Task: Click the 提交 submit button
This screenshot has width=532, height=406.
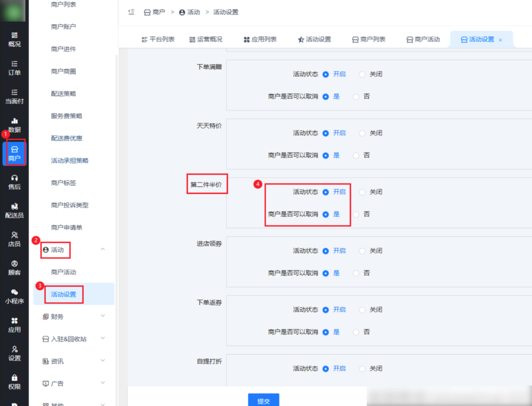Action: (263, 401)
